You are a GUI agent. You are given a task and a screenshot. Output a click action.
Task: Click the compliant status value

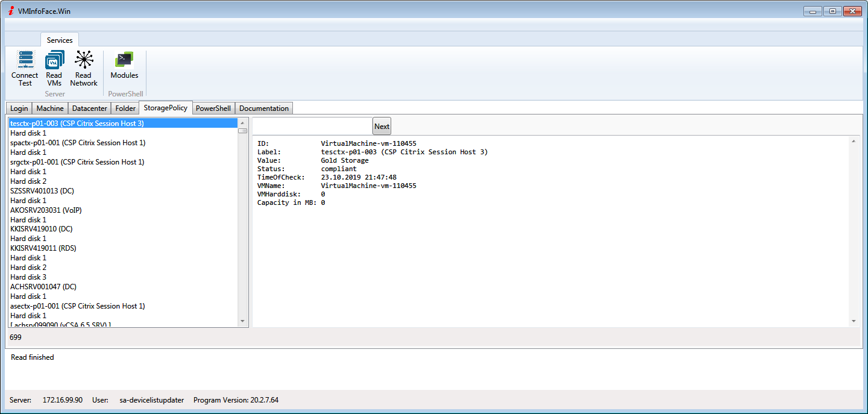pos(339,169)
